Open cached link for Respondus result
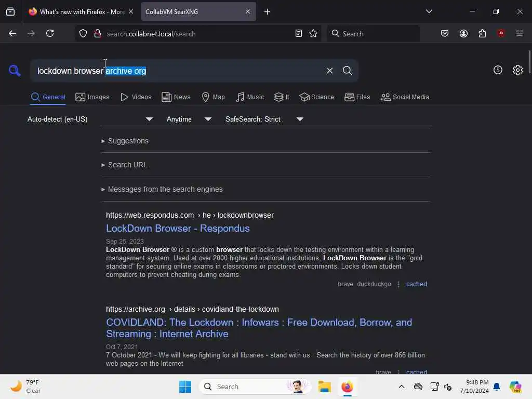532x399 pixels. click(416, 284)
